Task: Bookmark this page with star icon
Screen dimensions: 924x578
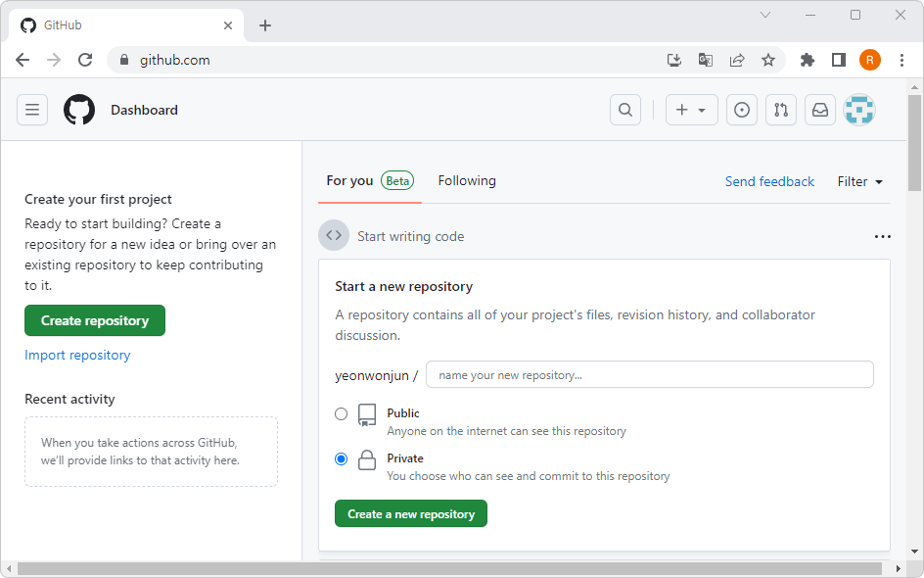Action: (x=767, y=60)
